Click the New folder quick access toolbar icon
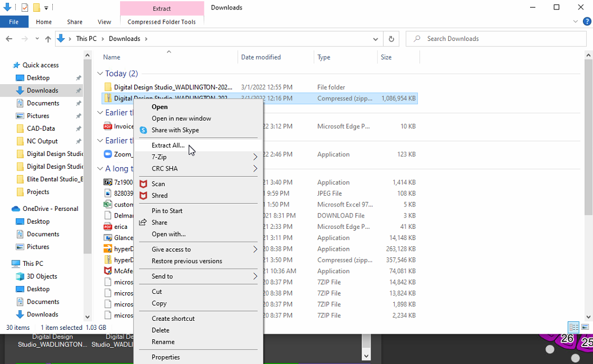 tap(37, 7)
